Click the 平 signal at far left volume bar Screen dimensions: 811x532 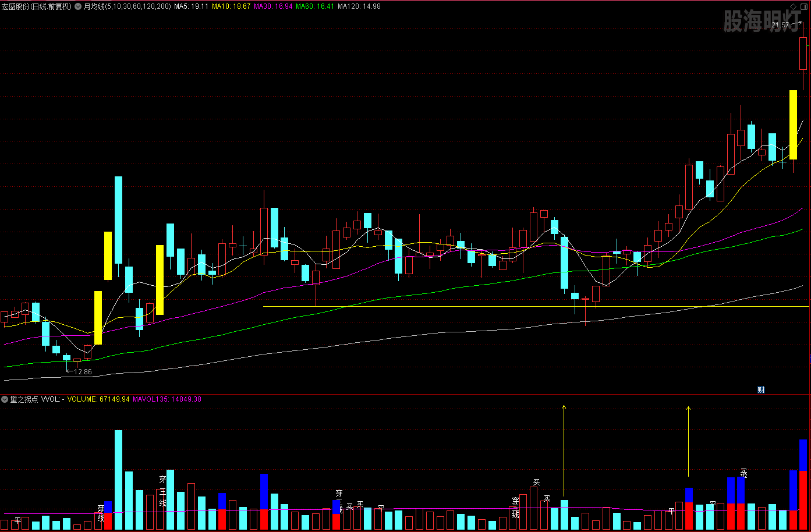coord(18,520)
